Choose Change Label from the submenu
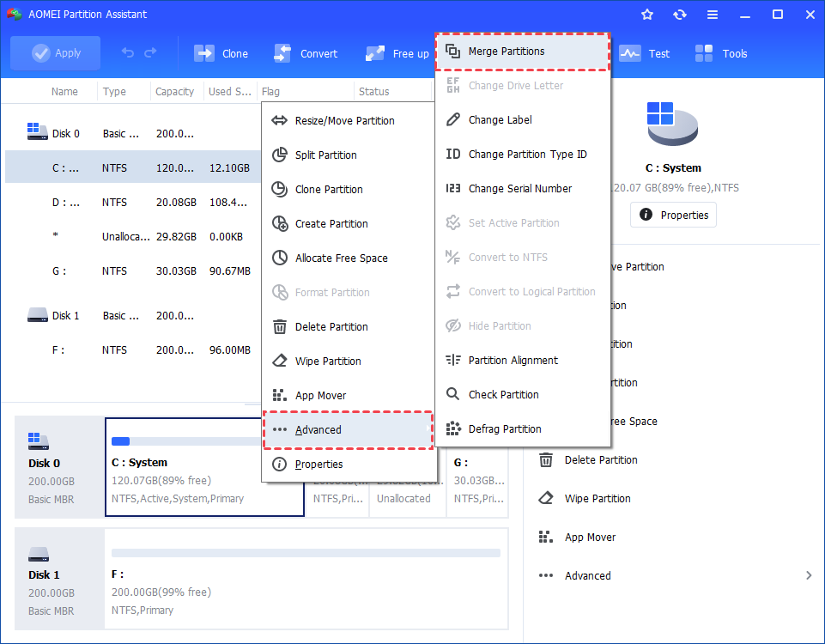The width and height of the screenshot is (825, 644). (523, 120)
